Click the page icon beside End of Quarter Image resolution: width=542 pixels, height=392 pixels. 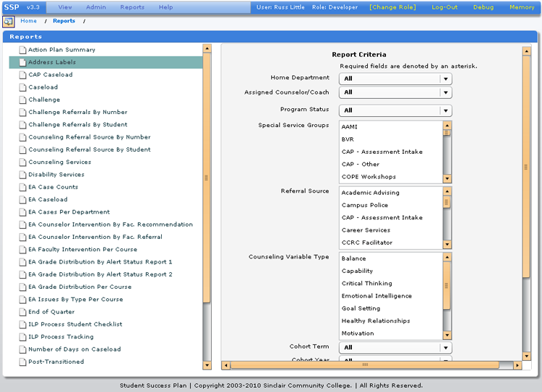22,312
